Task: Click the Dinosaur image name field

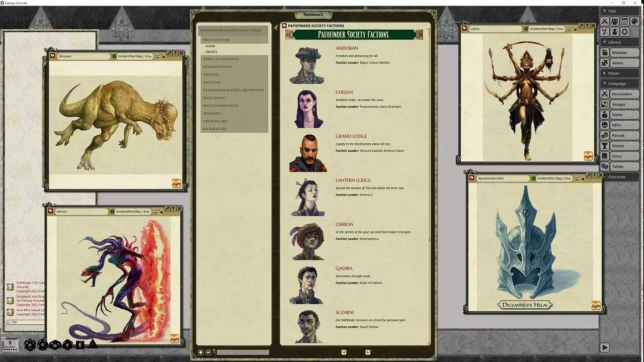Action: (x=84, y=56)
